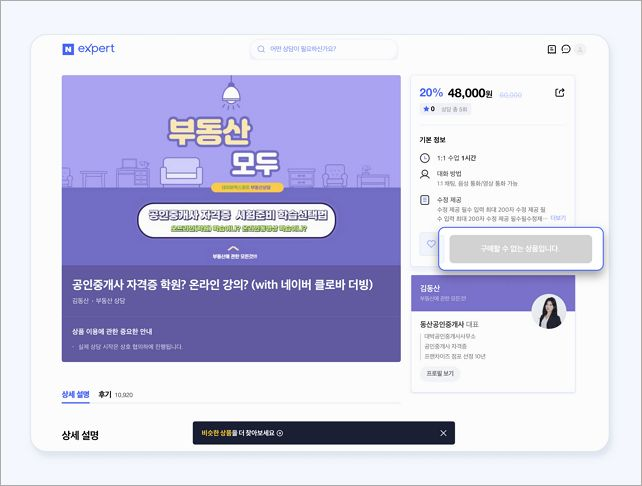Open the user profile avatar
Screen dimensions: 642x486
click(x=580, y=49)
